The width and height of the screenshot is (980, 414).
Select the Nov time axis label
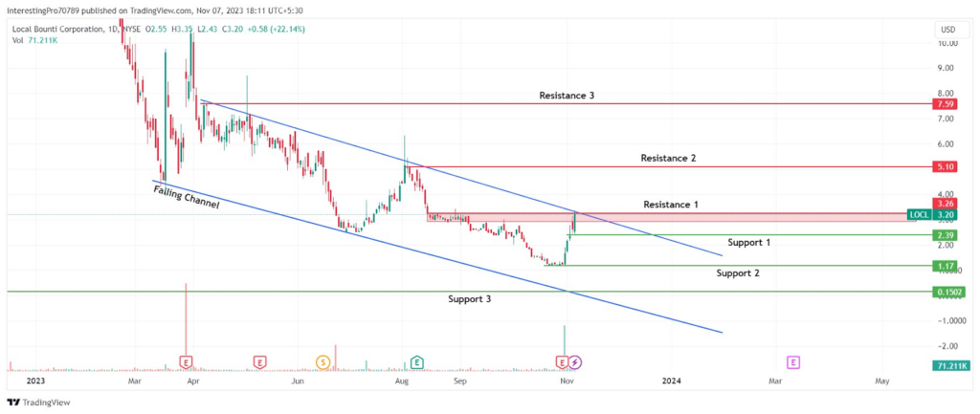567,381
